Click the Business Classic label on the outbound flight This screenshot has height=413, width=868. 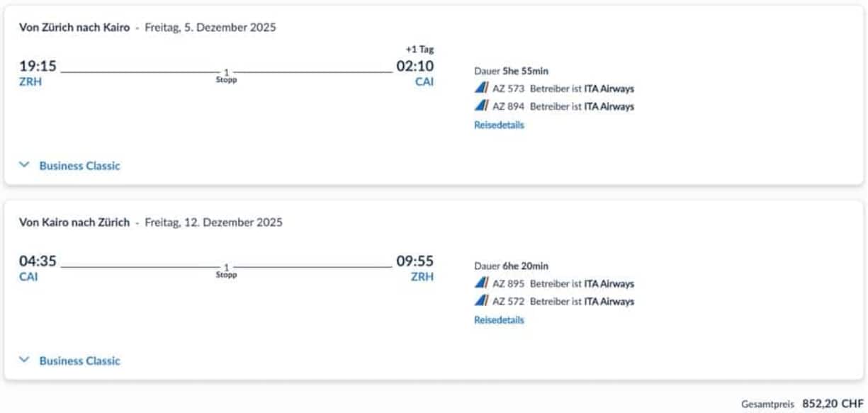[79, 166]
